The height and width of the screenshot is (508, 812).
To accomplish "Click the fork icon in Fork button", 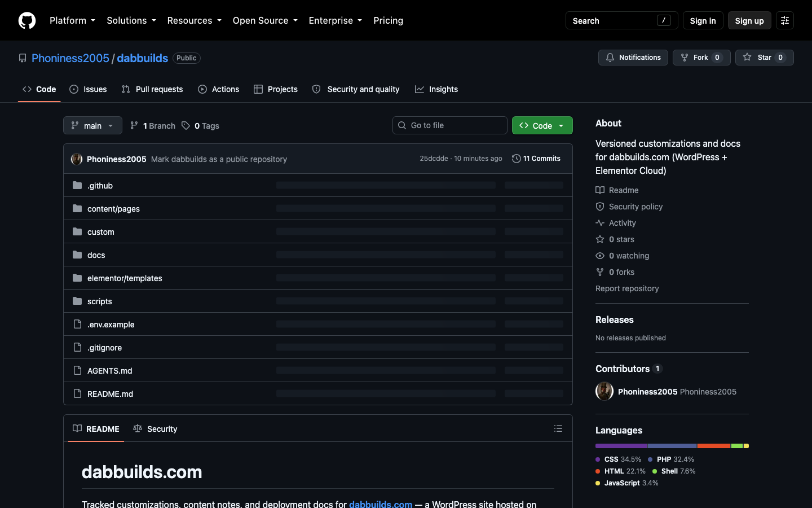I will click(685, 58).
